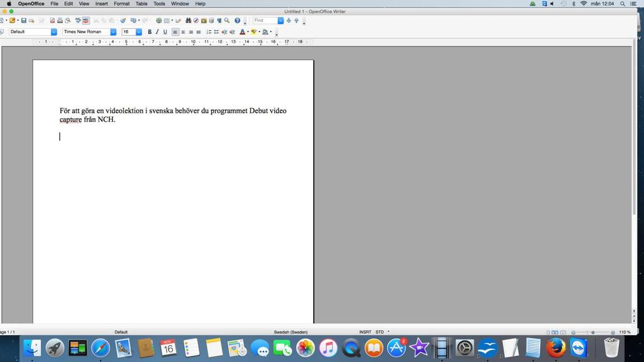Open the Times New Roman font dropdown
This screenshot has height=362, width=644.
click(113, 31)
